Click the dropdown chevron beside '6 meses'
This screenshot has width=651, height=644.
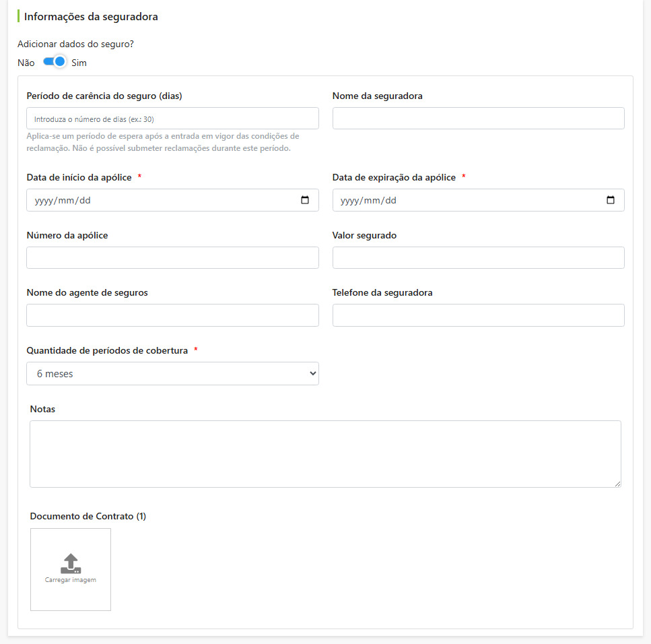(312, 373)
